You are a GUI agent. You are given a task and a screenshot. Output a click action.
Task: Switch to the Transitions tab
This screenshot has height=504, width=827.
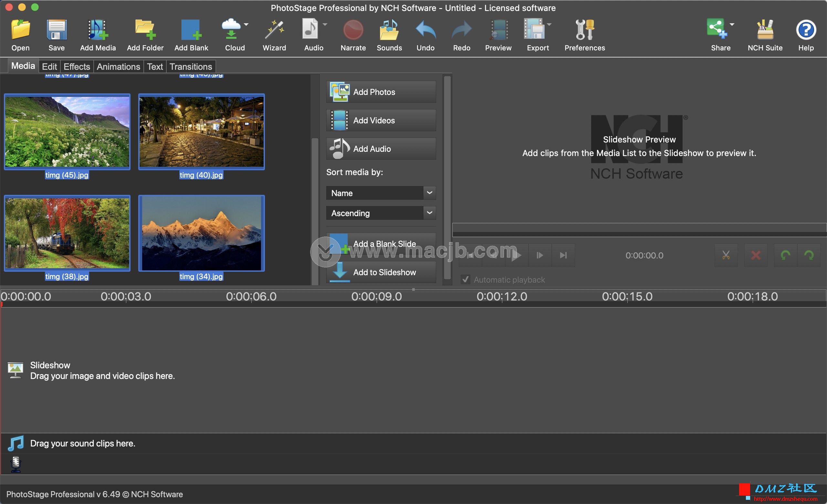coord(191,67)
